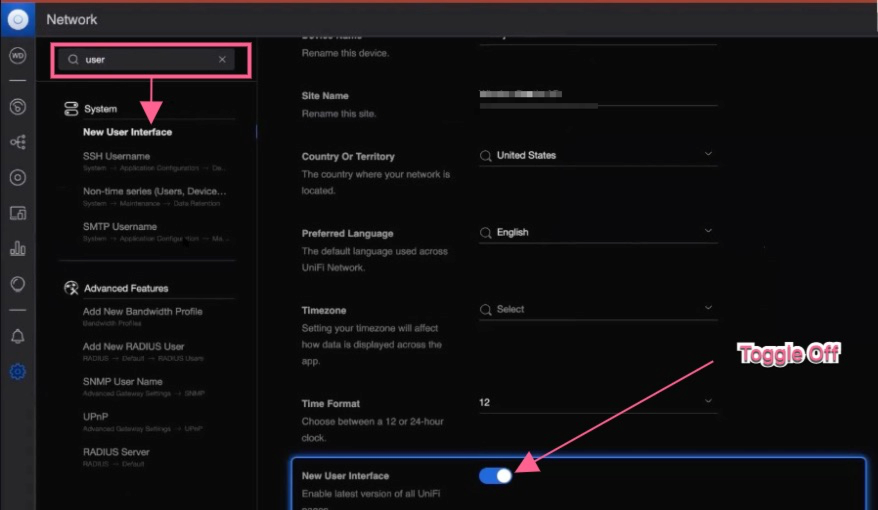The height and width of the screenshot is (510, 878).
Task: Click the Country Or Territory label
Action: pyautogui.click(x=348, y=157)
